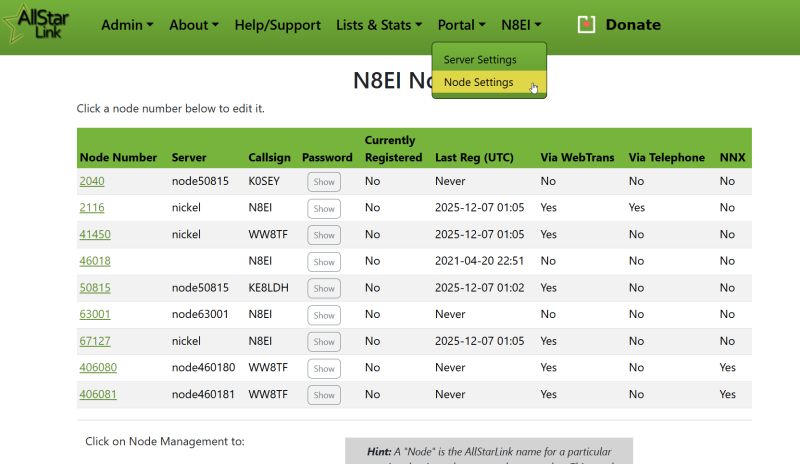
Task: Click the 2025-12-07 01:02 registration date
Action: tap(479, 287)
